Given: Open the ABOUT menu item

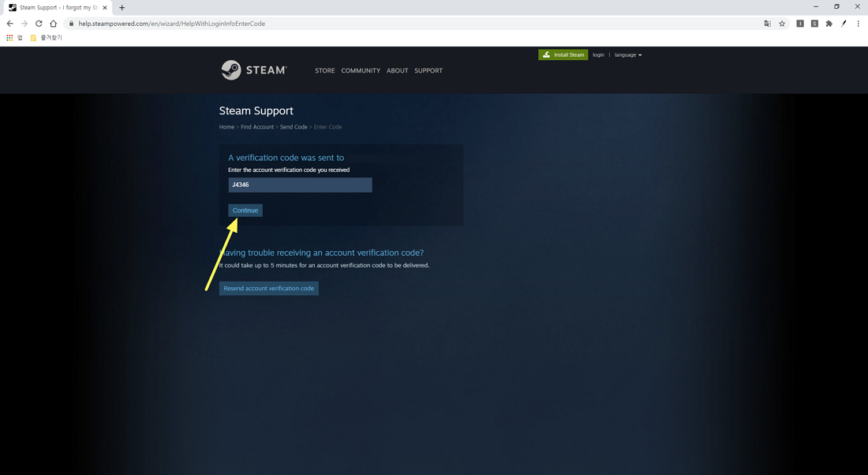Looking at the screenshot, I should (x=398, y=71).
